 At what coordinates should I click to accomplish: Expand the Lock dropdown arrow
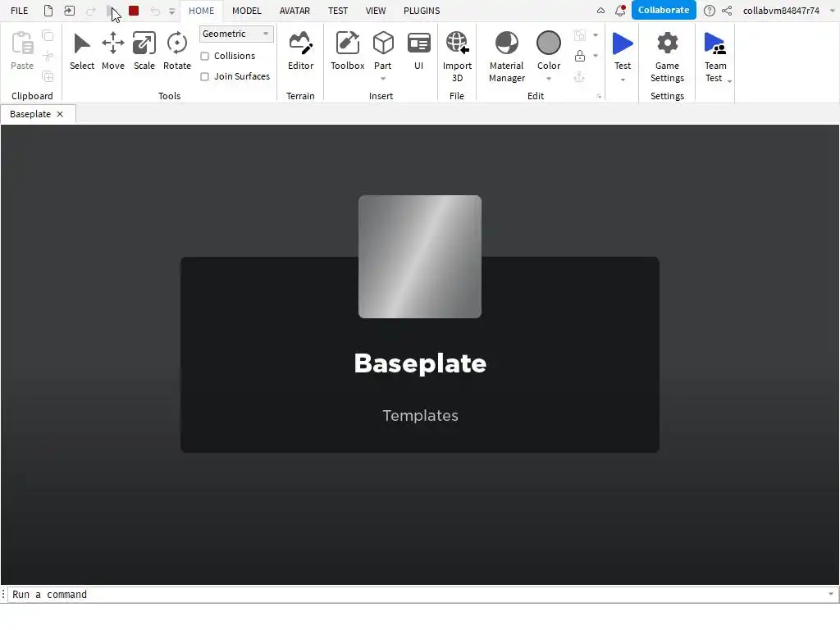pyautogui.click(x=596, y=56)
